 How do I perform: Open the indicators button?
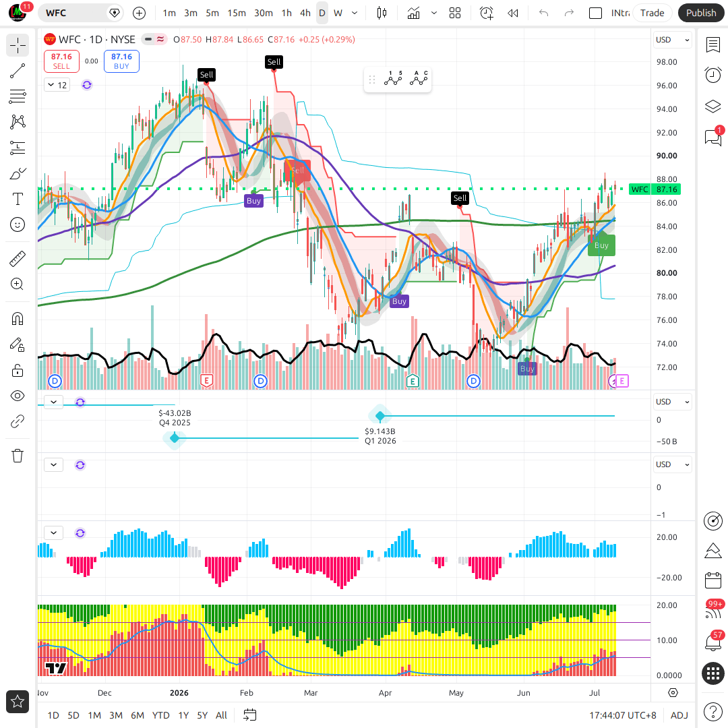(x=413, y=13)
